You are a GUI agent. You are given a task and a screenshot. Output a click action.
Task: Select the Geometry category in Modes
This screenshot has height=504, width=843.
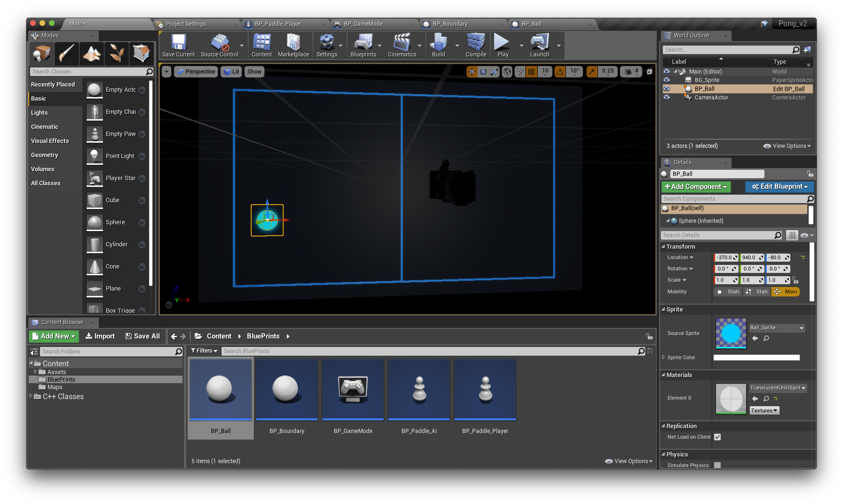[44, 155]
